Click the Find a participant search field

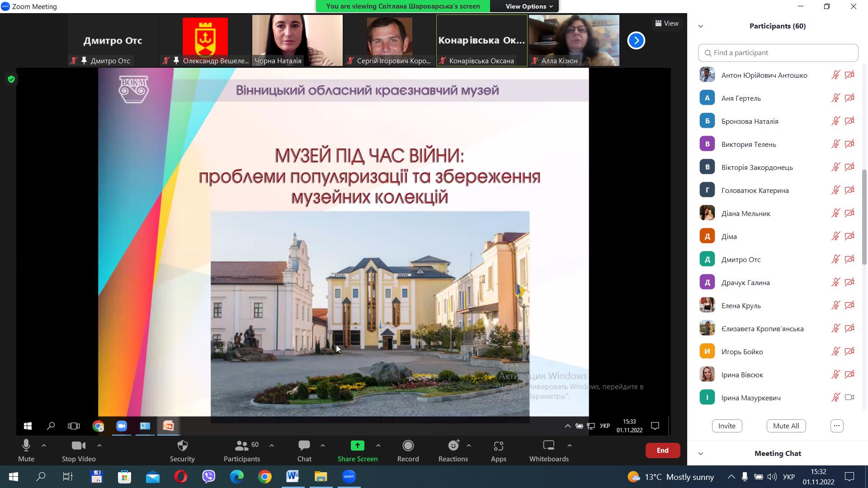[778, 53]
